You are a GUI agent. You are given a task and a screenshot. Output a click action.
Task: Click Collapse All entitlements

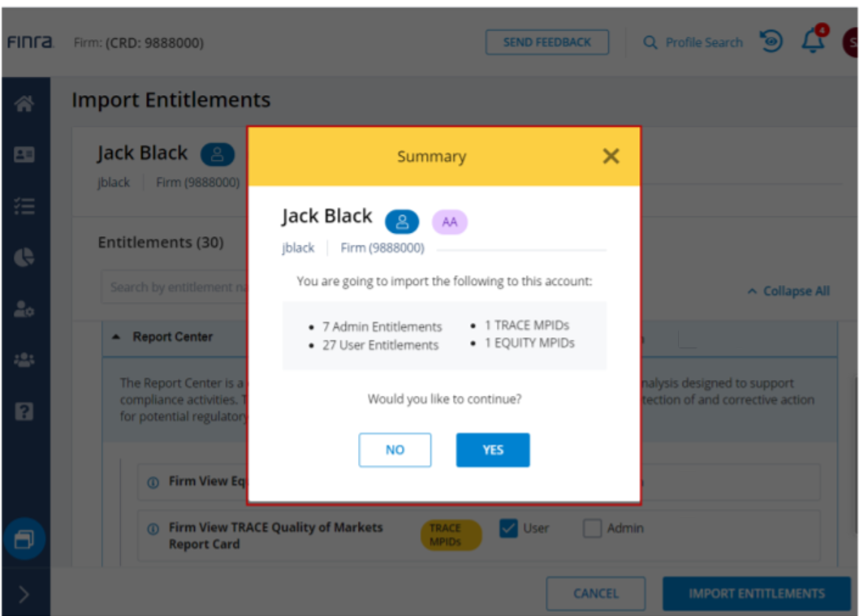click(788, 291)
